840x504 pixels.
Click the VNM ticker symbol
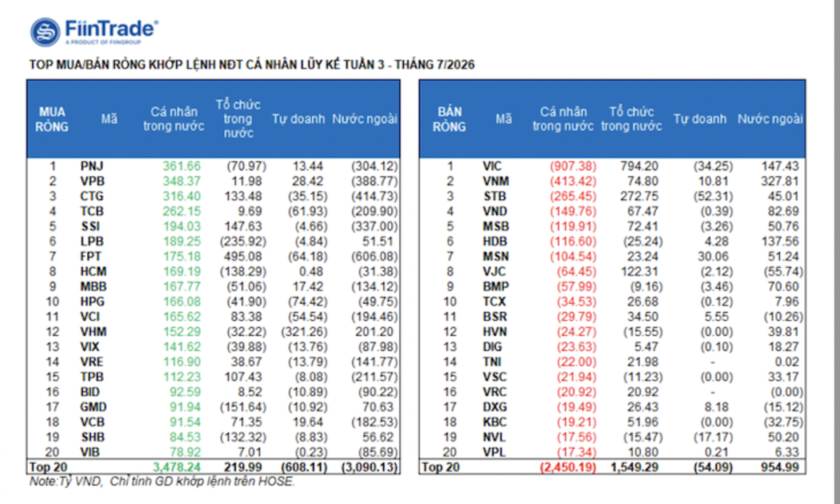coord(495,181)
